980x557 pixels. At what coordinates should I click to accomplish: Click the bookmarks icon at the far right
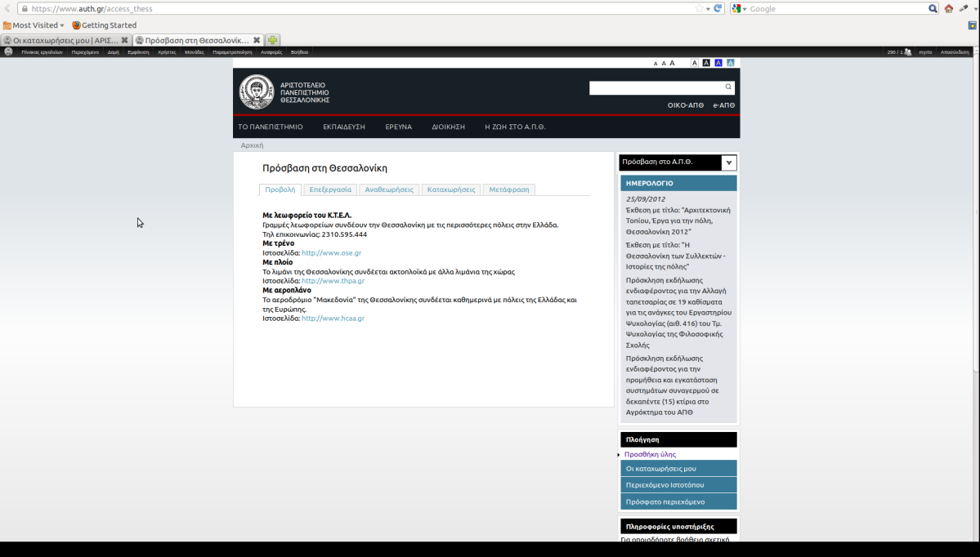973,25
